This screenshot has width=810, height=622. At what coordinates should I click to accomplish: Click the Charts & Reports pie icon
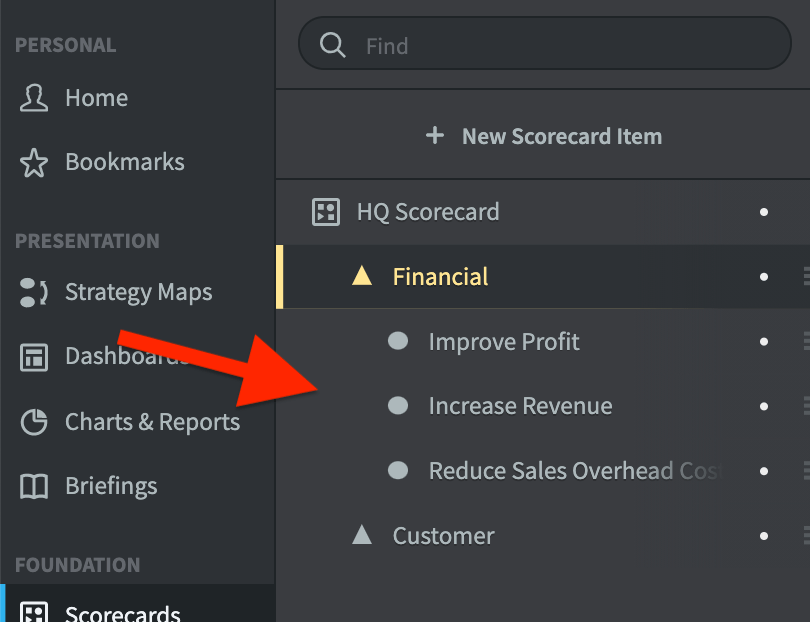coord(34,422)
